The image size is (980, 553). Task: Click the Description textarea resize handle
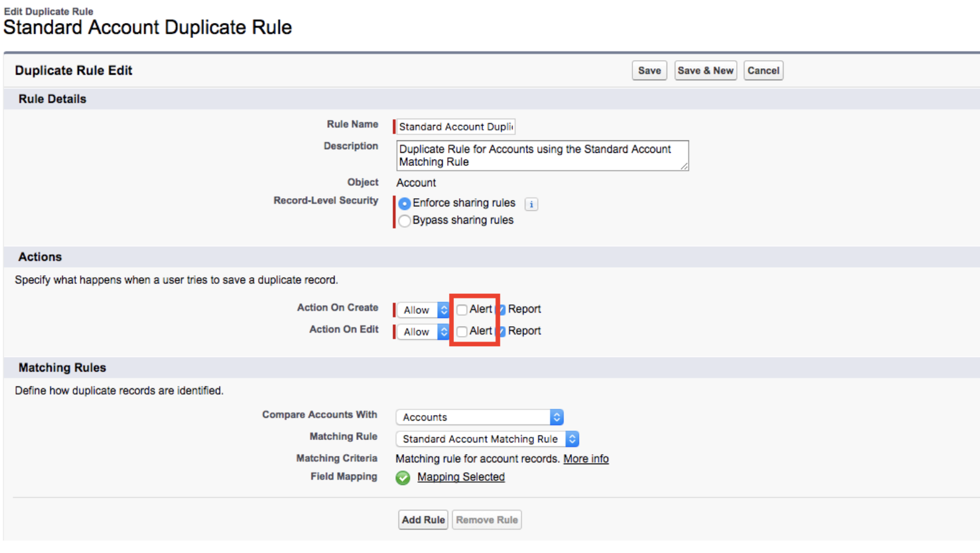click(684, 166)
